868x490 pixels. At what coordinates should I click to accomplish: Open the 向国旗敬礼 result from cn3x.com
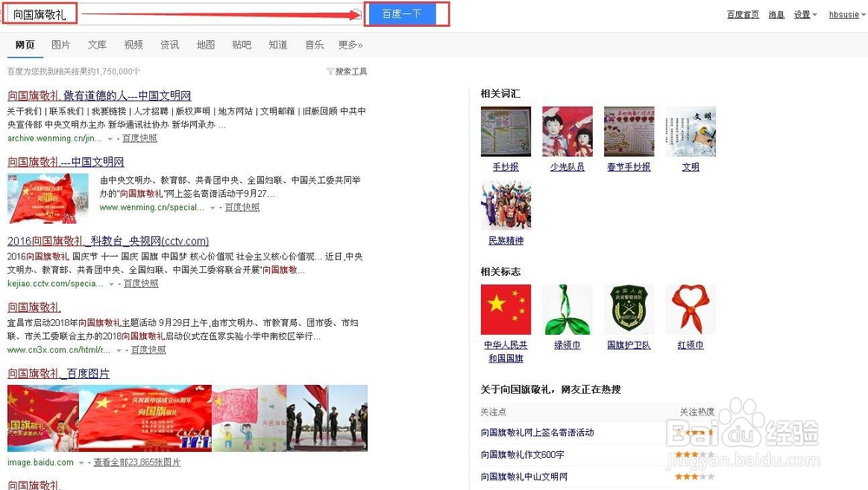[x=34, y=308]
